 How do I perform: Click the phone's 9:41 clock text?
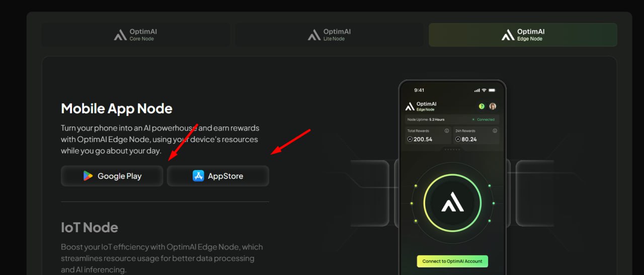pyautogui.click(x=419, y=90)
